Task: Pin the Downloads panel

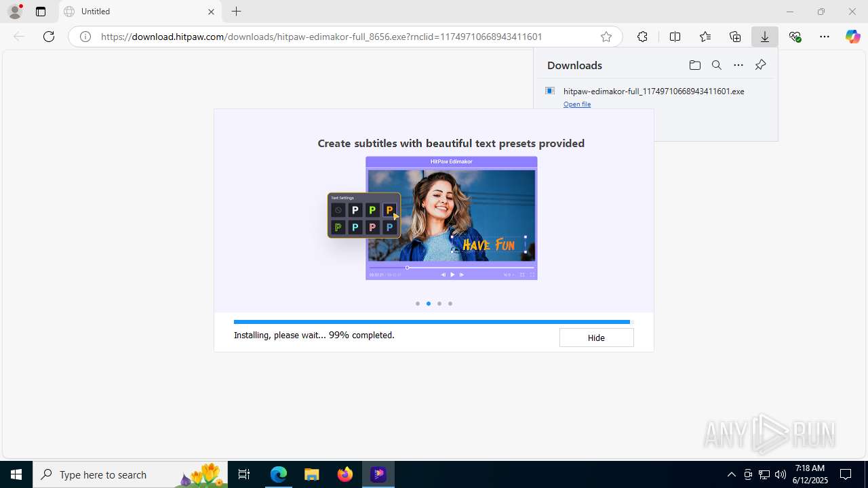Action: coord(760,65)
